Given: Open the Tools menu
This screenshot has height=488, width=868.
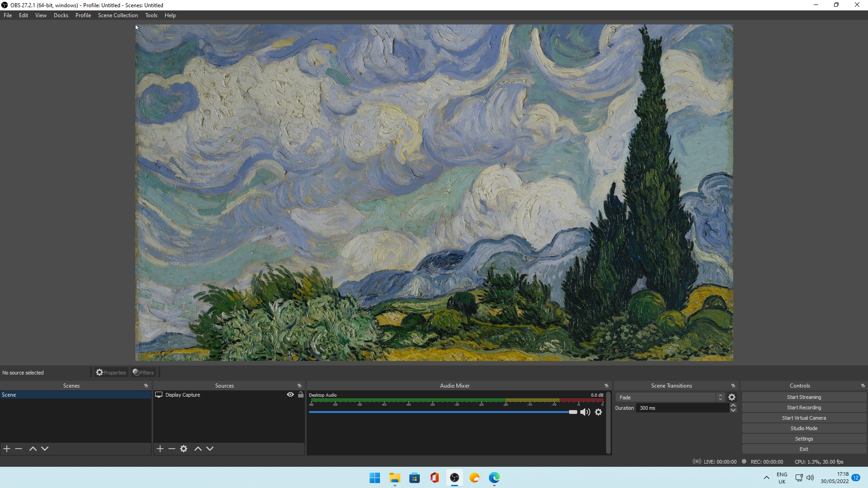Looking at the screenshot, I should [151, 15].
